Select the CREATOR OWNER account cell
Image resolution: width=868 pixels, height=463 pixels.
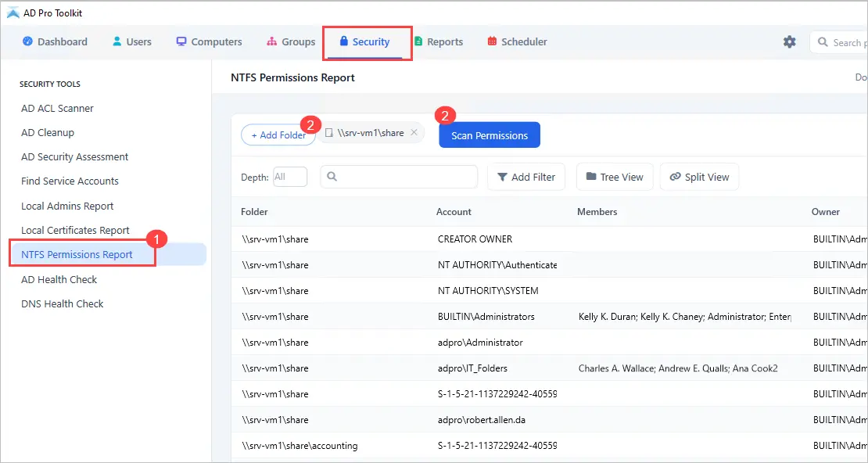(475, 239)
